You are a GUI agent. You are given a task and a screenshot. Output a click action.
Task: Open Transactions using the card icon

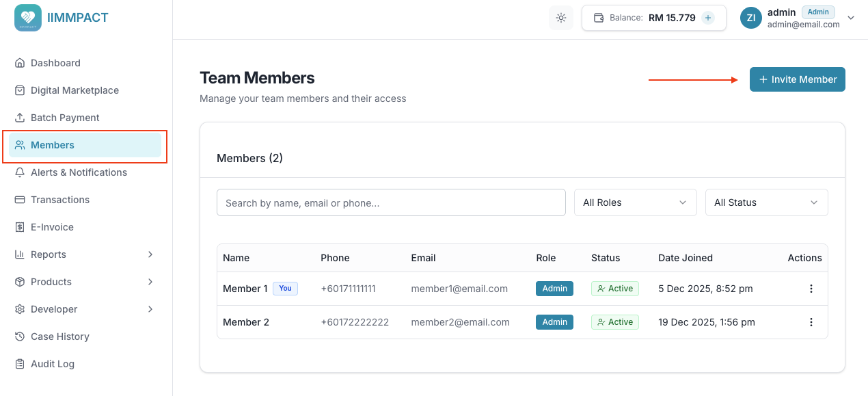click(x=21, y=199)
